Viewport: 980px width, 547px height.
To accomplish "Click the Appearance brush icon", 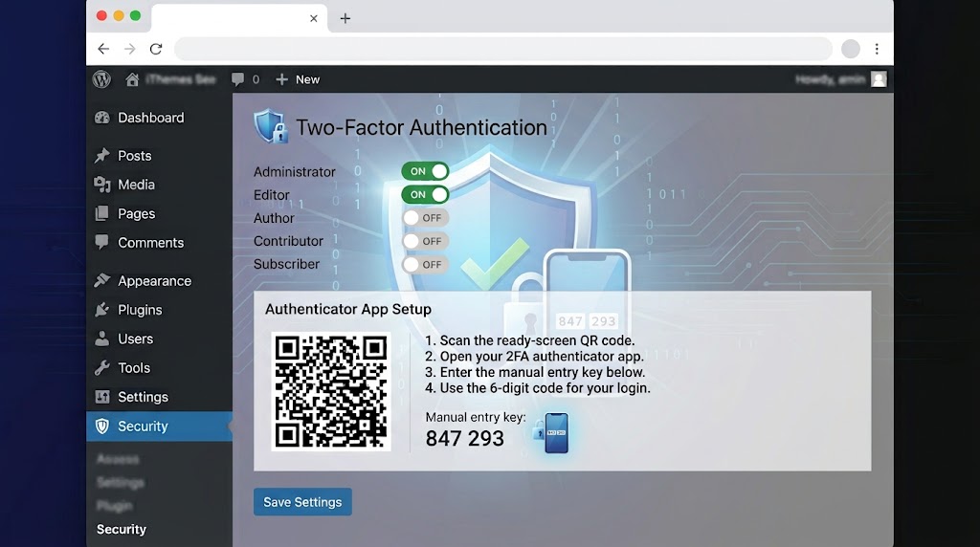I will click(x=101, y=280).
